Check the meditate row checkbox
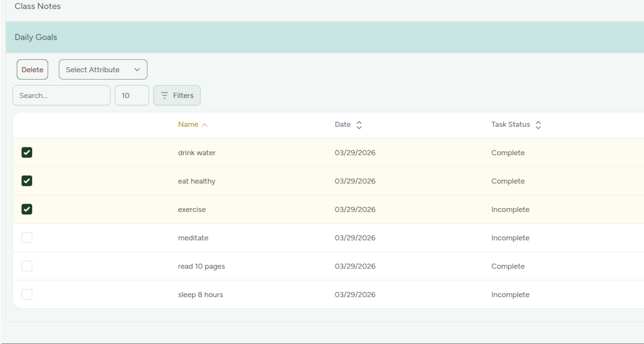The image size is (644, 344). (x=27, y=238)
